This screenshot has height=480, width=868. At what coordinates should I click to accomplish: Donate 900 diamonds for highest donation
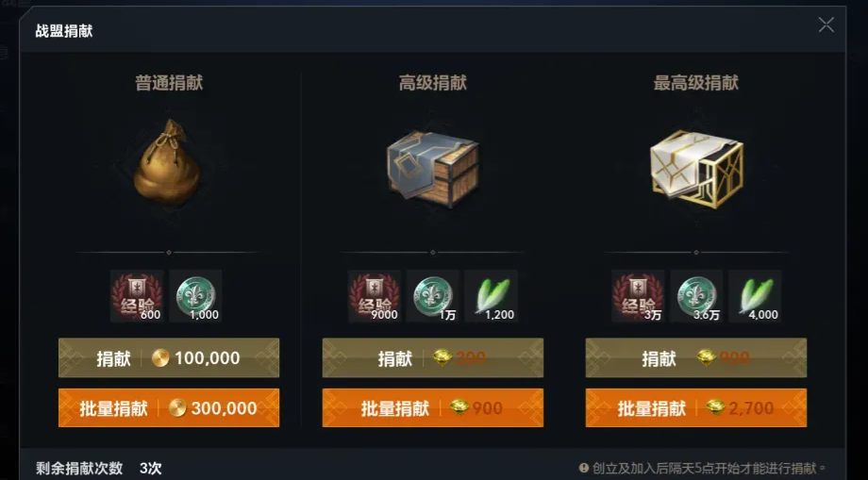tap(696, 357)
